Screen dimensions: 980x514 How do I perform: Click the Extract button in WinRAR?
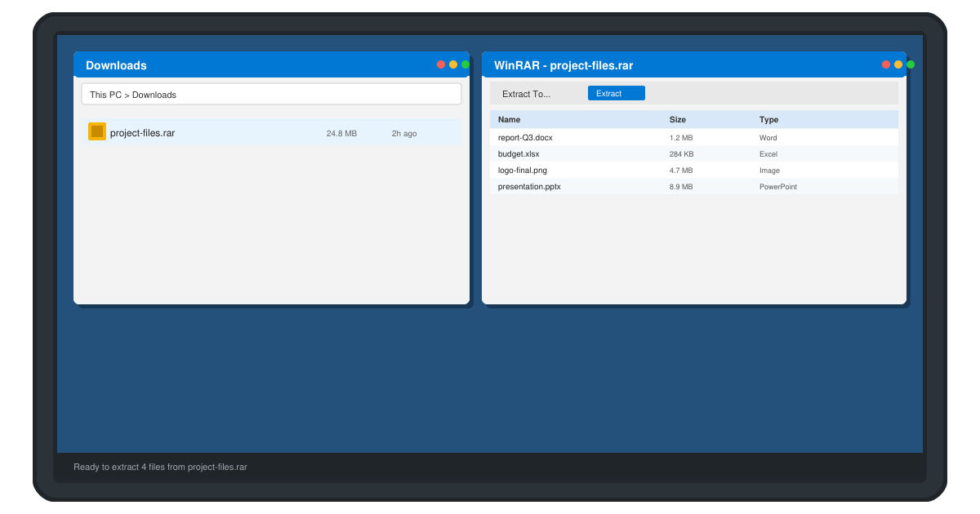[x=617, y=93]
